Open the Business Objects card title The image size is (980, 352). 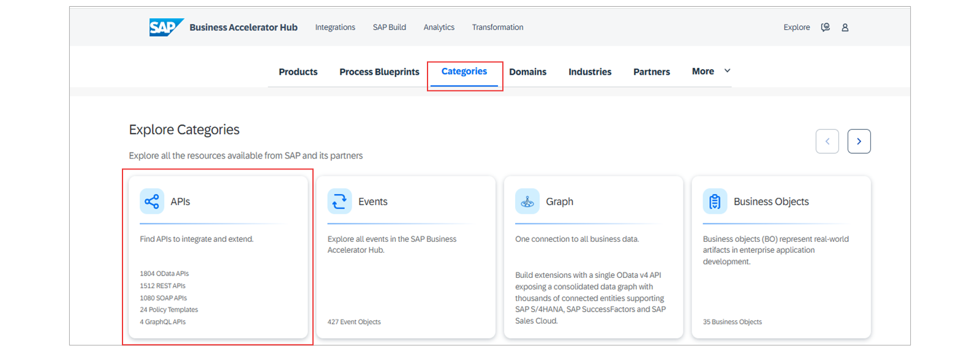(771, 201)
